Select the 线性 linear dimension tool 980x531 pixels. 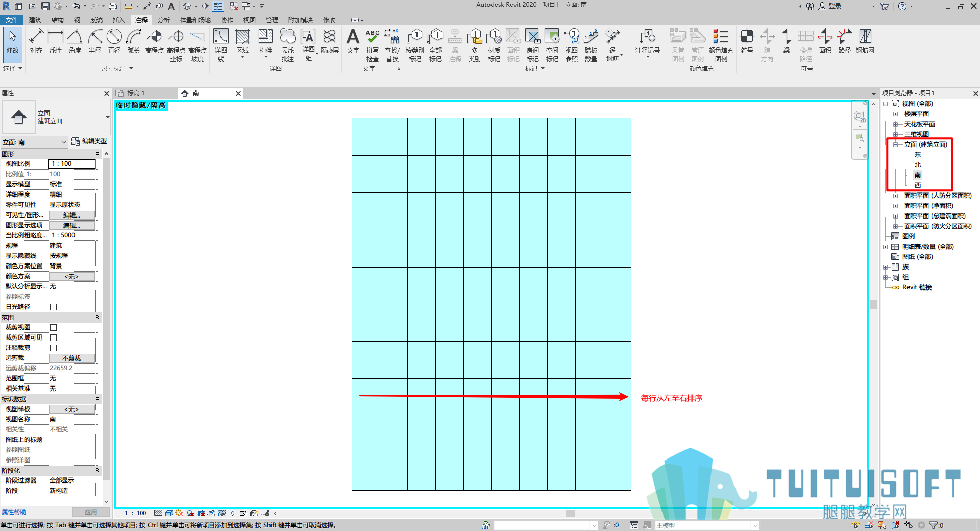tap(55, 41)
